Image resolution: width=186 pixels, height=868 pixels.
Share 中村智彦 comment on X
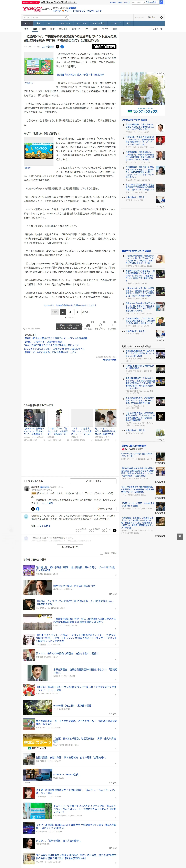33,509
